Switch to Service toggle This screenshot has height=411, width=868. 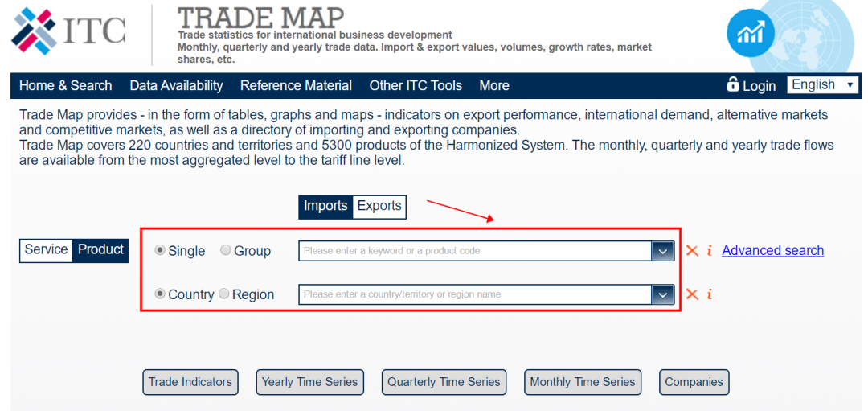click(46, 250)
